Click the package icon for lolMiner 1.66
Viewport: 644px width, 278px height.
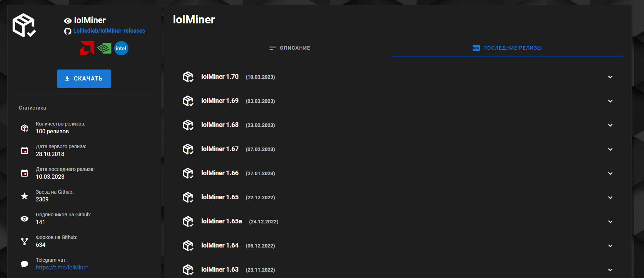(x=188, y=173)
